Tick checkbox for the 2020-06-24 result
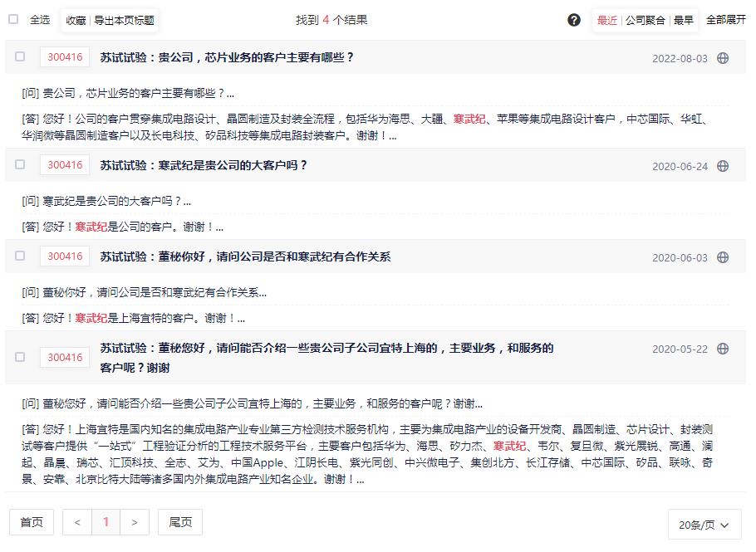Viewport: 756px width, 552px height. pos(20,165)
